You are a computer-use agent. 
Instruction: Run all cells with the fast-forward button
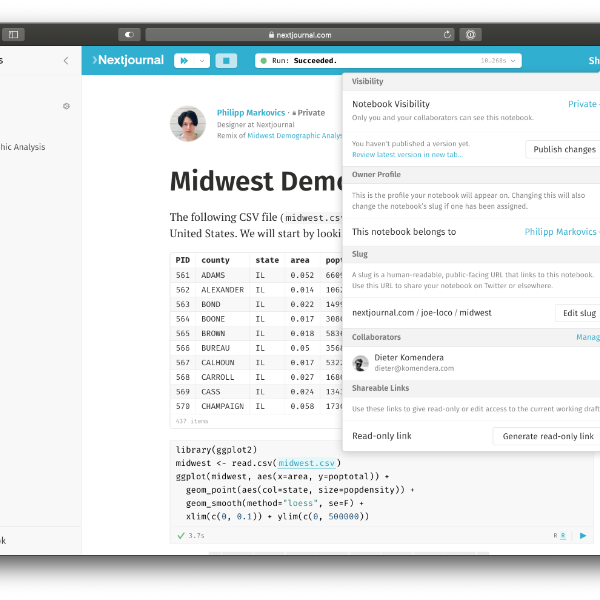pyautogui.click(x=184, y=60)
